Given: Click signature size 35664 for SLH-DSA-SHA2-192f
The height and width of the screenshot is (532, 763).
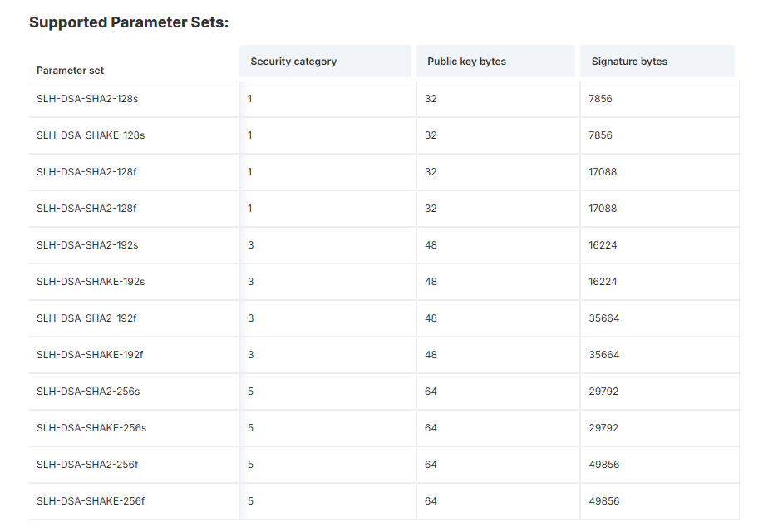Looking at the screenshot, I should coord(604,318).
